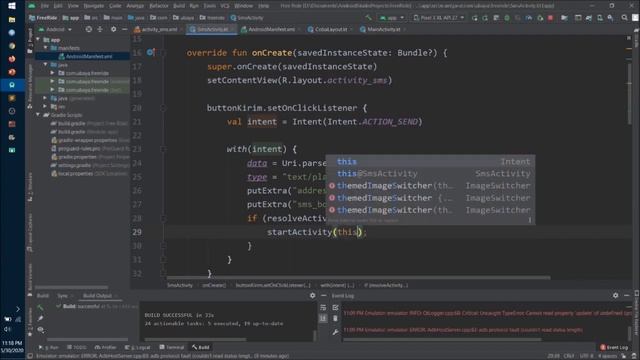Open the File menu
Viewport: 640px width, 360px height.
pyautogui.click(x=44, y=6)
